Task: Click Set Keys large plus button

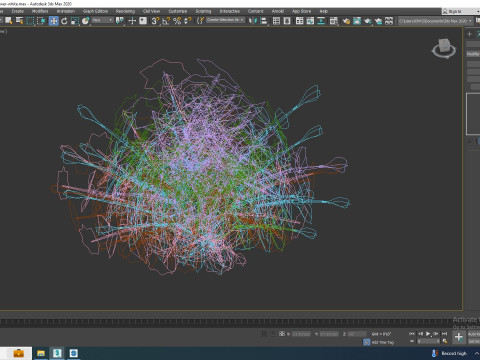Action: pyautogui.click(x=459, y=337)
